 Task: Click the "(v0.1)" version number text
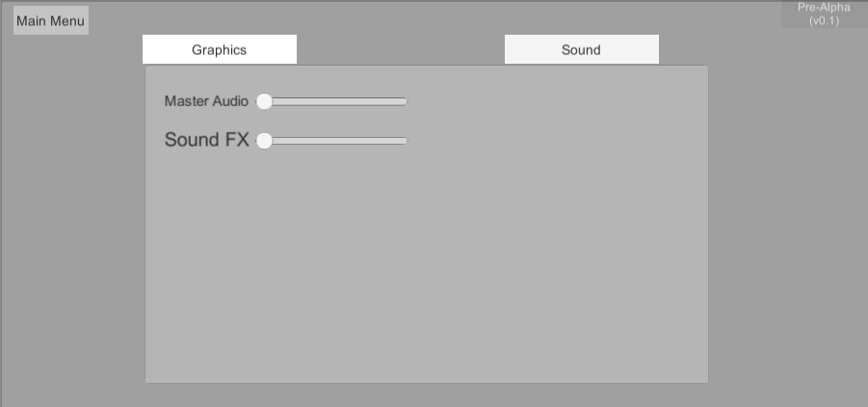coord(824,20)
